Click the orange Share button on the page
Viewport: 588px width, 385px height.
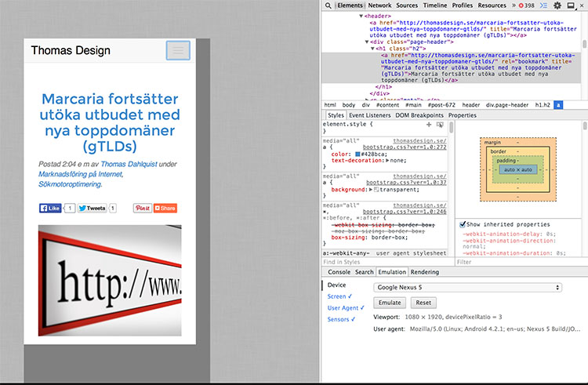(x=165, y=208)
